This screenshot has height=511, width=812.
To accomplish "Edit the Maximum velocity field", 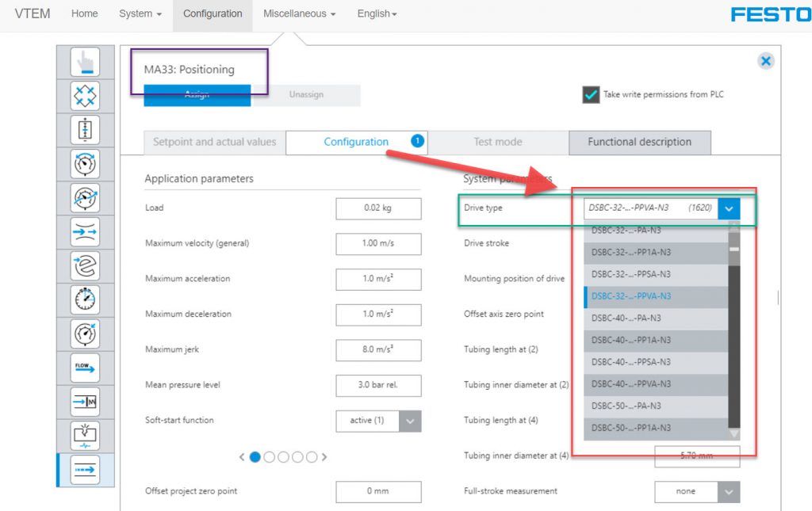I will 378,244.
